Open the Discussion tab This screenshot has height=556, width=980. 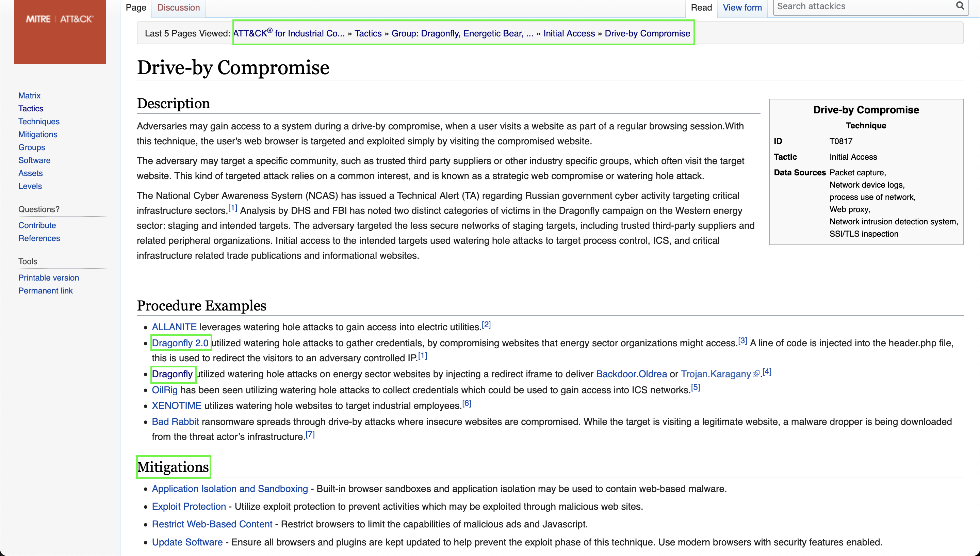[x=178, y=7]
